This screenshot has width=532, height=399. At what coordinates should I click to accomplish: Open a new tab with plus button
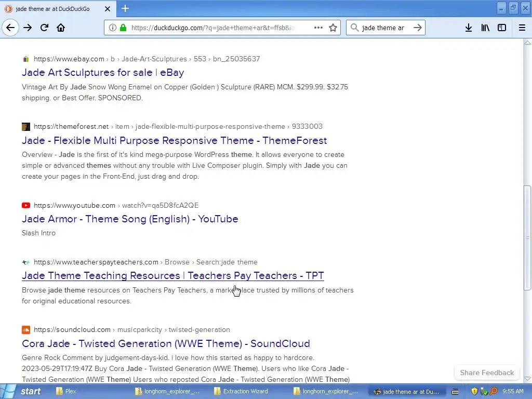click(x=125, y=8)
